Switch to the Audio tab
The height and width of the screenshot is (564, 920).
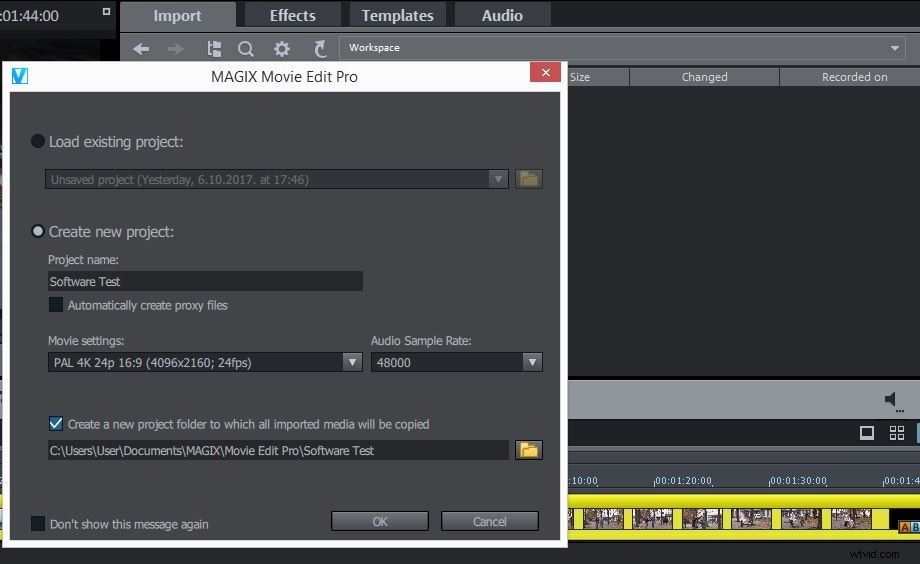click(502, 15)
